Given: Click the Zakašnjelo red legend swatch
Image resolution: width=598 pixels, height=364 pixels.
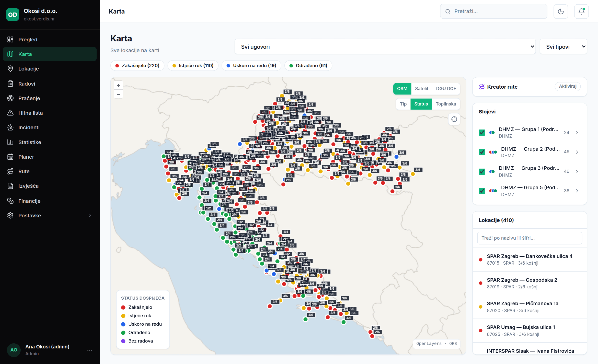Looking at the screenshot, I should (123, 307).
